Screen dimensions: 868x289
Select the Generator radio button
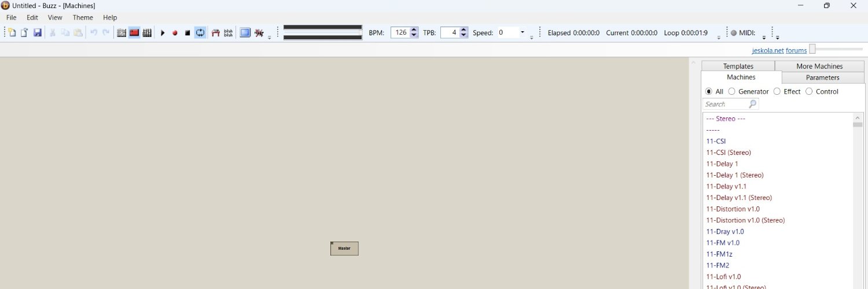tap(732, 91)
